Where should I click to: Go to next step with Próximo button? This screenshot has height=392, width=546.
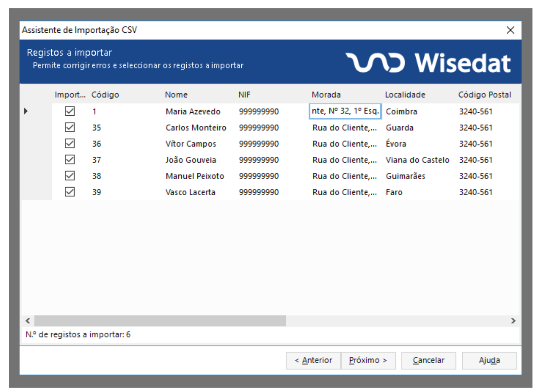(368, 360)
